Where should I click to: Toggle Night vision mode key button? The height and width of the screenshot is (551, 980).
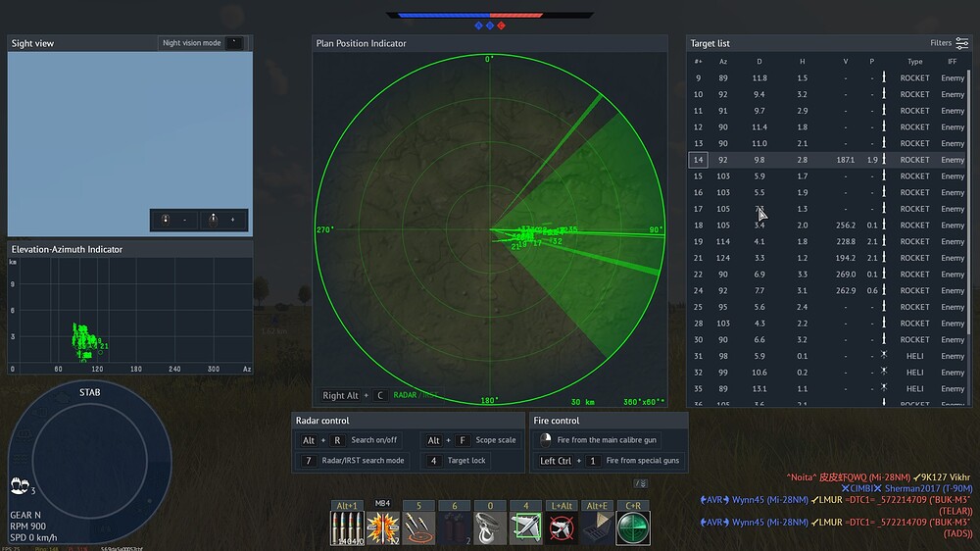234,42
